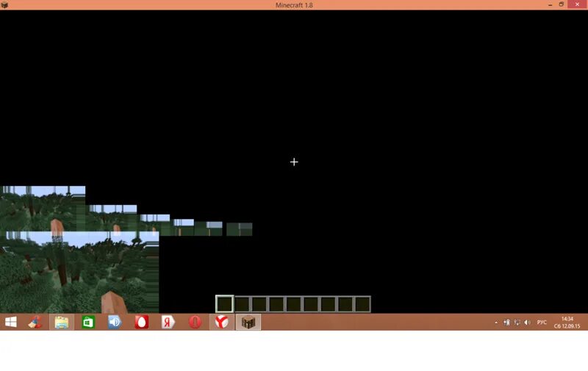The image size is (588, 371).
Task: Click Minecraft window title bar icon
Action: (x=4, y=5)
